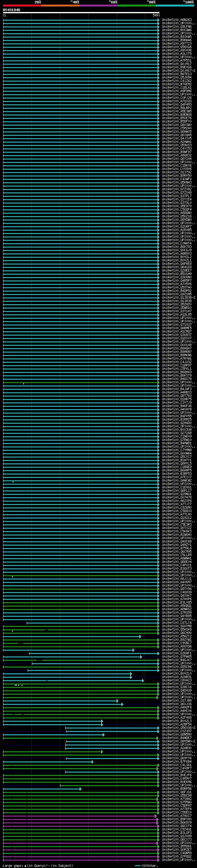Select label UniRef100_C0PJ26
The image size is (197, 868).
177,98
